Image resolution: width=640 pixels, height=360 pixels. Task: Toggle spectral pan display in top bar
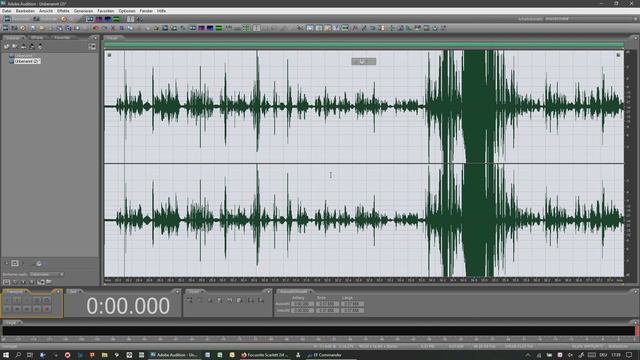tap(108, 19)
